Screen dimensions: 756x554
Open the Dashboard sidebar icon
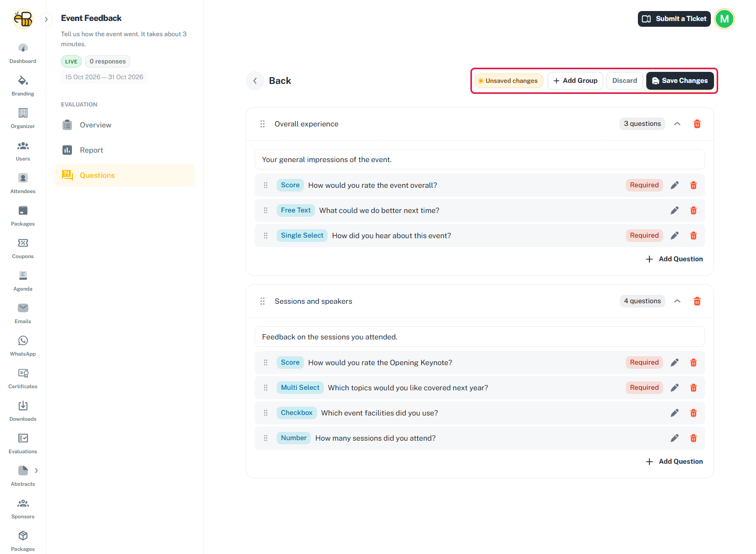point(23,54)
